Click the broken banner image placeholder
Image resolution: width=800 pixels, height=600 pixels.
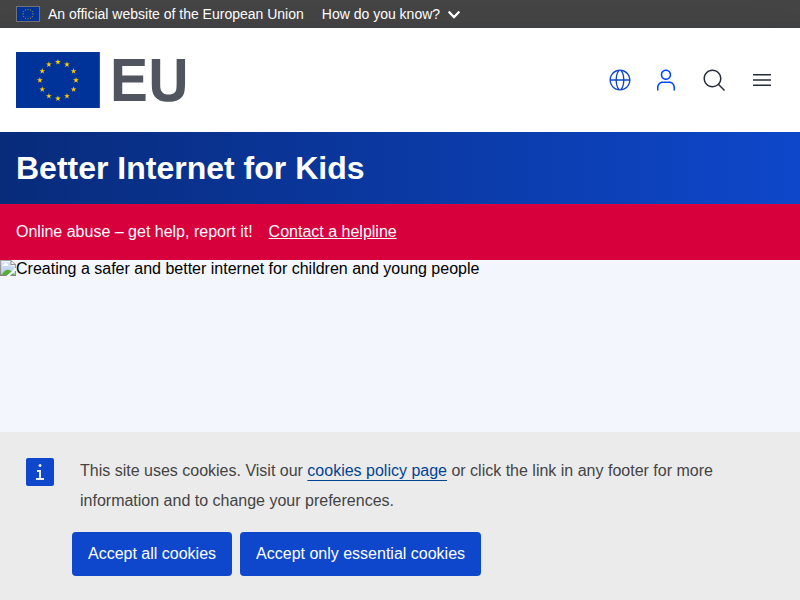click(8, 269)
